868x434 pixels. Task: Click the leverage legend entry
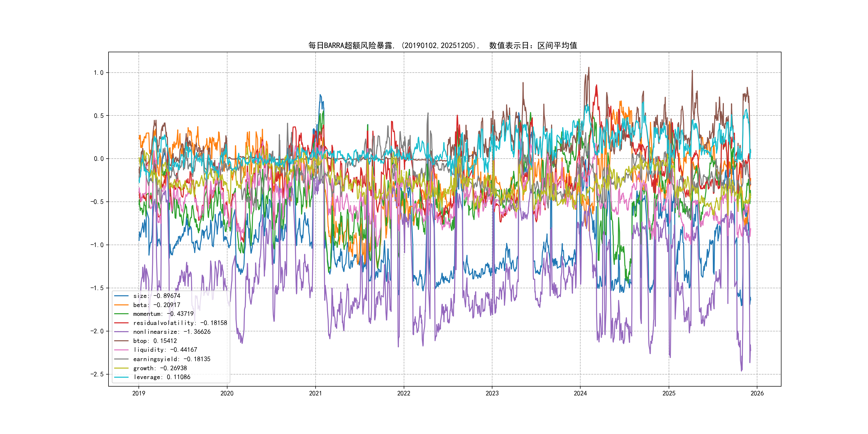[x=162, y=377]
